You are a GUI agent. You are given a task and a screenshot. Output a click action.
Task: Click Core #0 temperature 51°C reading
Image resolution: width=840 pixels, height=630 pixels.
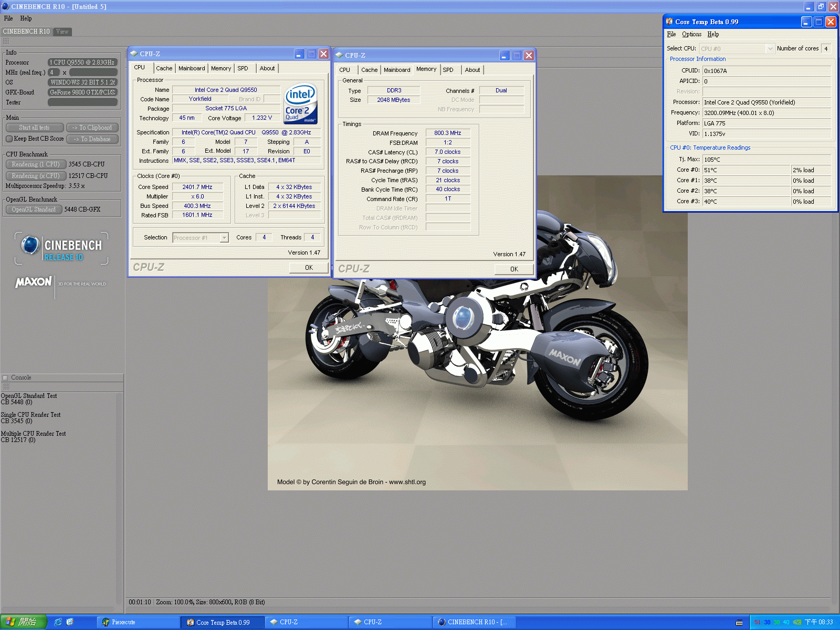coord(747,170)
